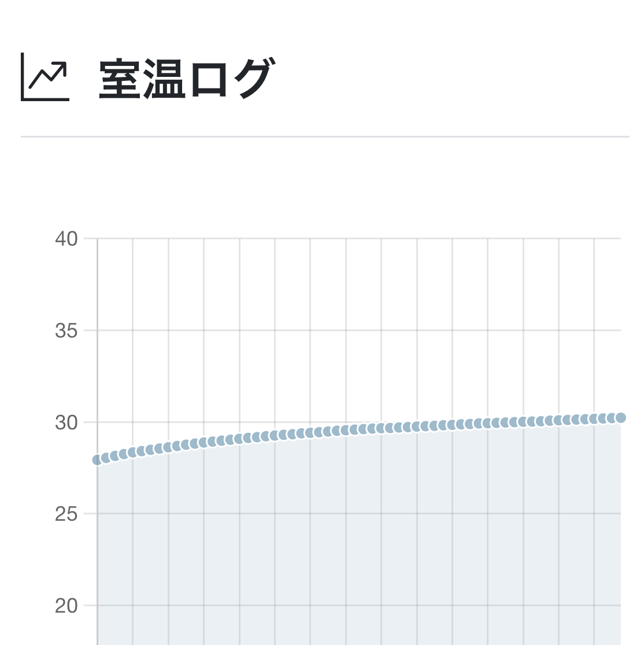
Task: Click the y-axis label 40
Action: tap(66, 239)
